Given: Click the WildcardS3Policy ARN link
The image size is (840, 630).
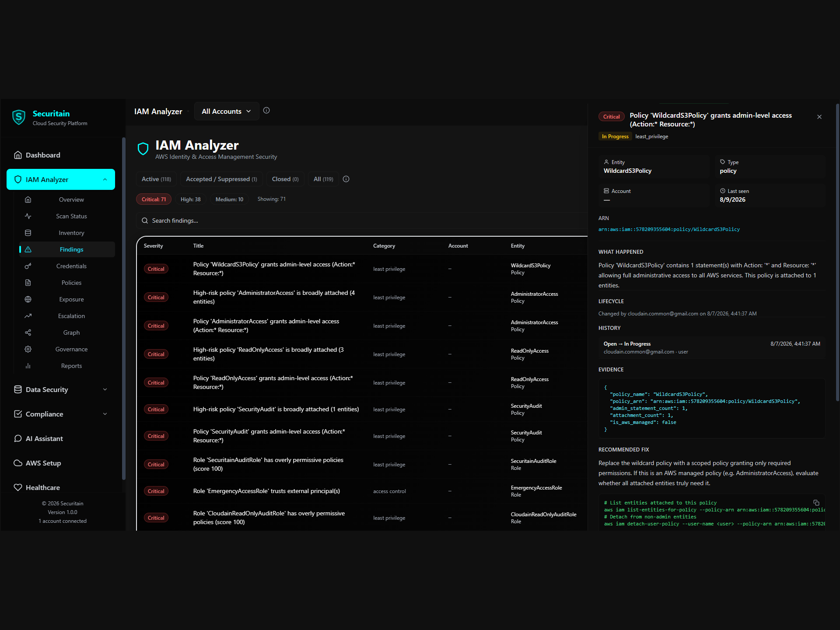Looking at the screenshot, I should pos(669,229).
